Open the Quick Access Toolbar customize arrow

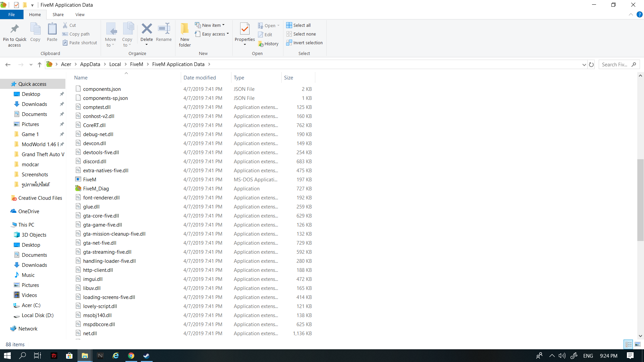pos(32,5)
